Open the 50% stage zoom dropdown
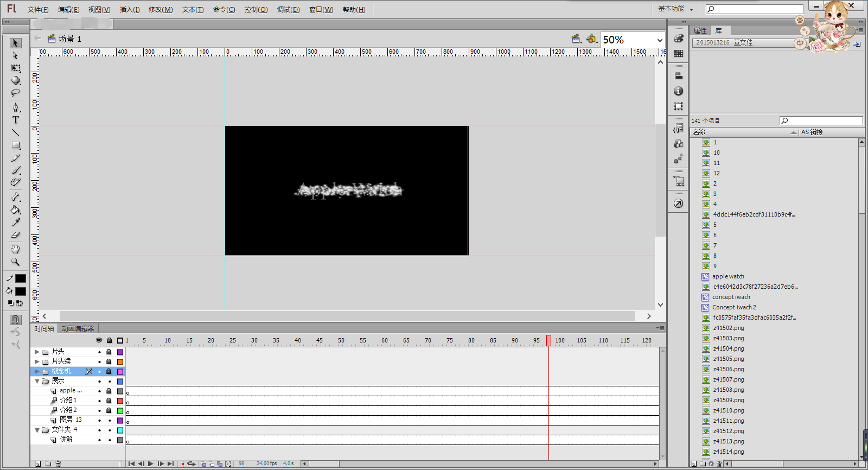 (x=660, y=40)
